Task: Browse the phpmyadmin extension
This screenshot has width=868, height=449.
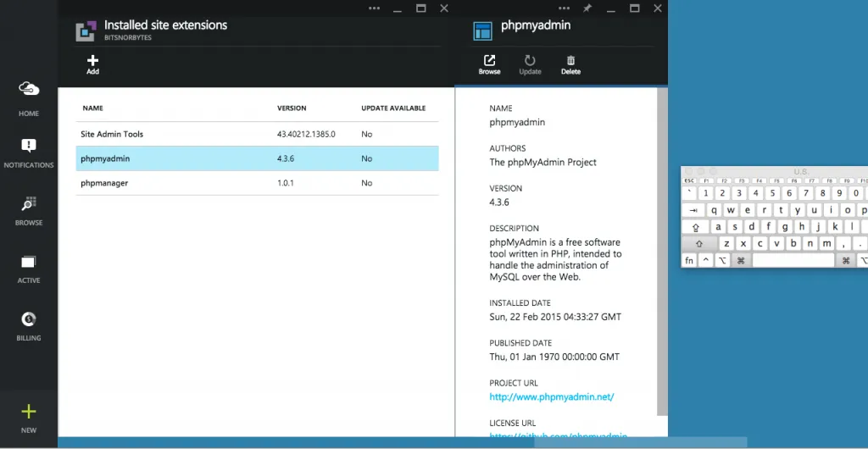Action: pyautogui.click(x=489, y=64)
